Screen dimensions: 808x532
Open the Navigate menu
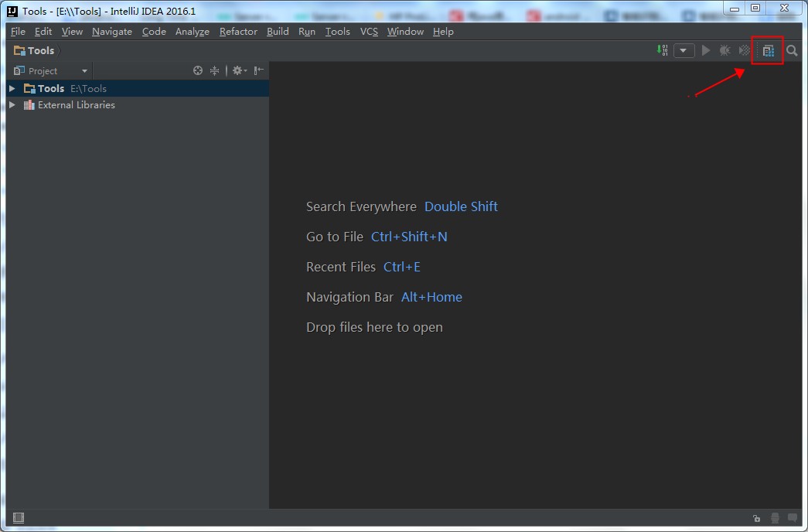pos(112,32)
